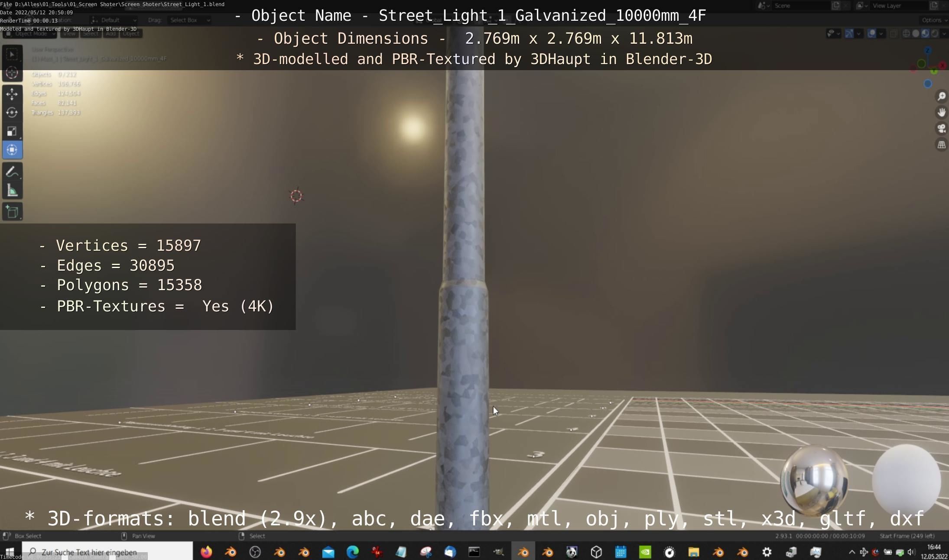Click 'Pan View' in status bar

pos(143,536)
